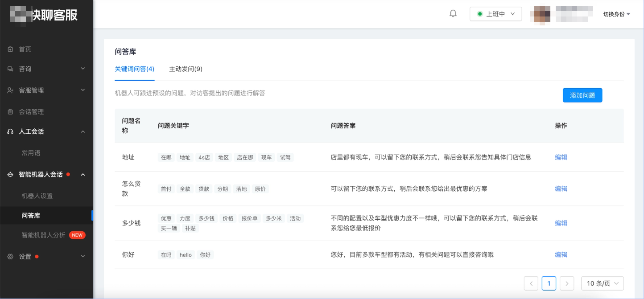
Task: Click 编辑 for the 你好 question row
Action: [561, 254]
